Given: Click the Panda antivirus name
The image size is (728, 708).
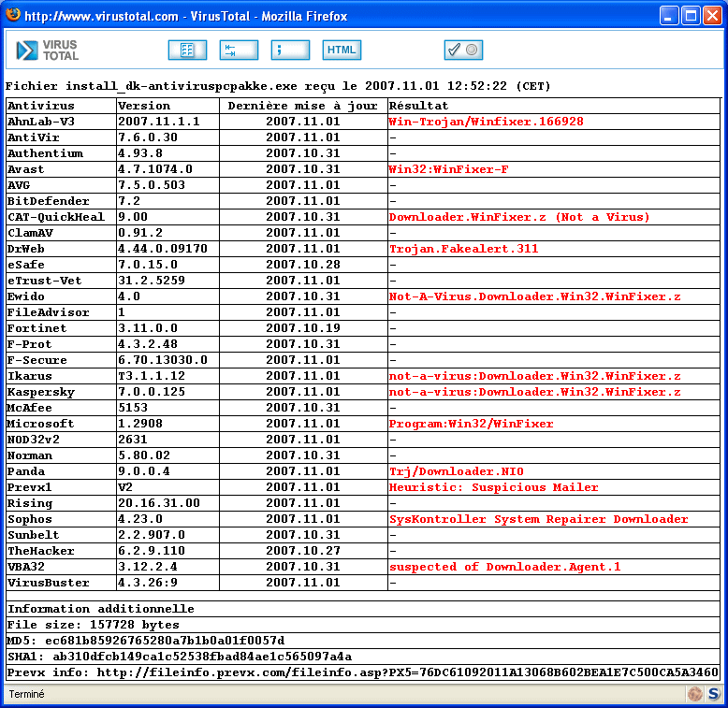Looking at the screenshot, I should [26, 471].
